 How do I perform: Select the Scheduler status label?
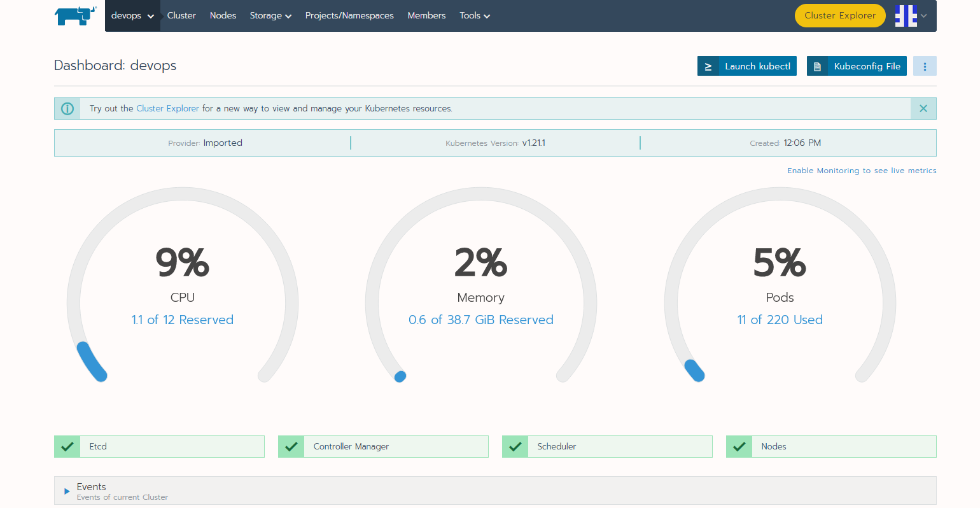pyautogui.click(x=557, y=446)
